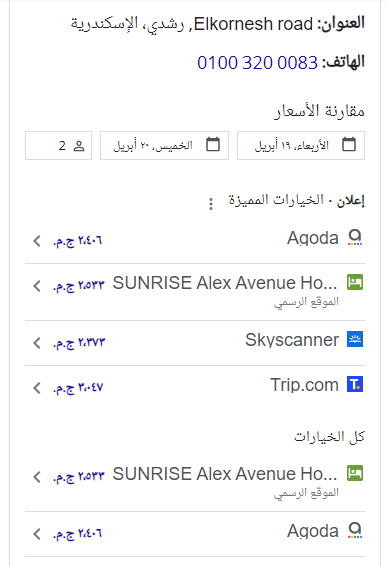
Task: Call phone number 0100 320 0083
Action: coord(257,63)
